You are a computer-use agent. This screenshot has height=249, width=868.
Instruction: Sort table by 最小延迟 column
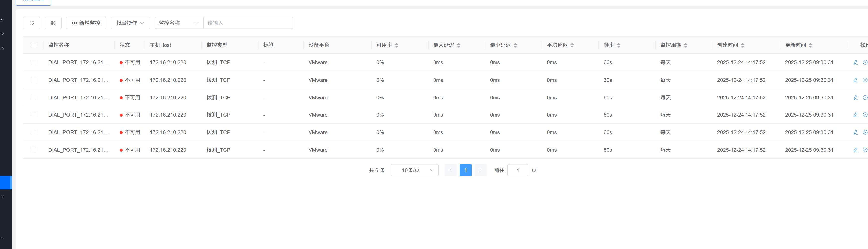click(515, 45)
